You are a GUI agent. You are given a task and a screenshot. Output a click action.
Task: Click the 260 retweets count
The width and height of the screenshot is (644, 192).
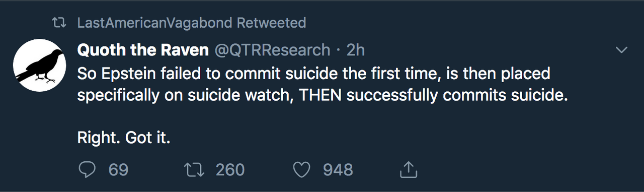pyautogui.click(x=230, y=170)
